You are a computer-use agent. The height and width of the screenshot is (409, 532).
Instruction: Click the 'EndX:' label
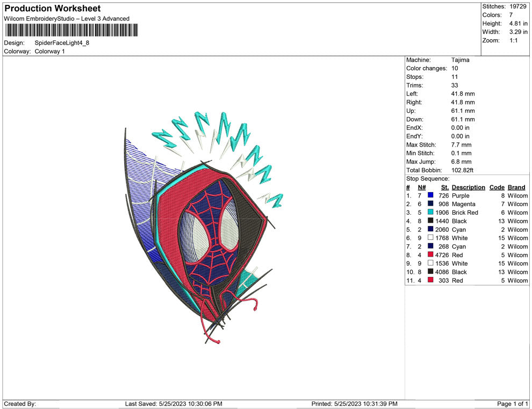[x=414, y=128]
